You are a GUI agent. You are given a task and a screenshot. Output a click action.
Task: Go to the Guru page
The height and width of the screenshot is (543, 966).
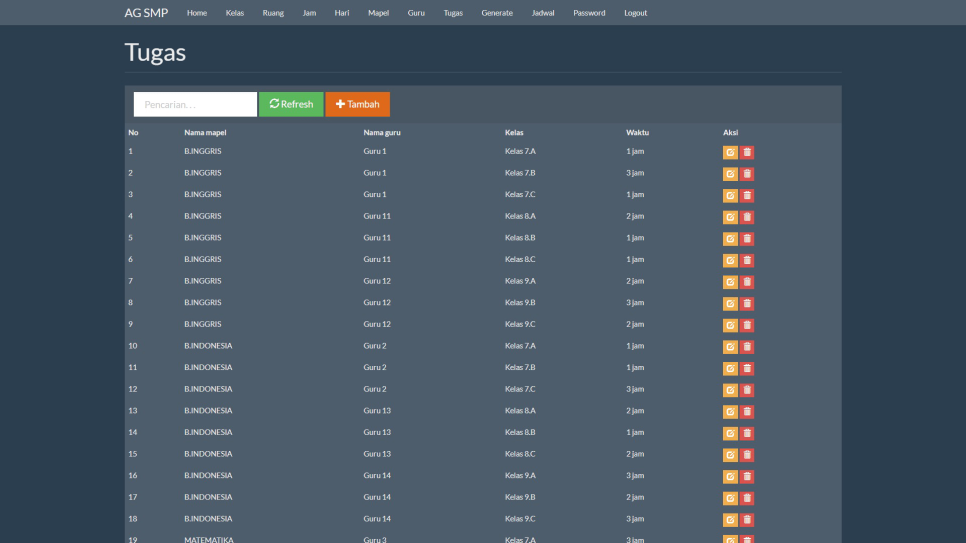tap(416, 13)
